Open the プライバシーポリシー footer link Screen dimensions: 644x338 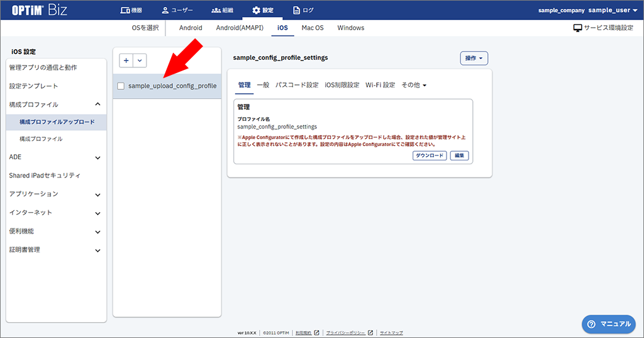345,332
